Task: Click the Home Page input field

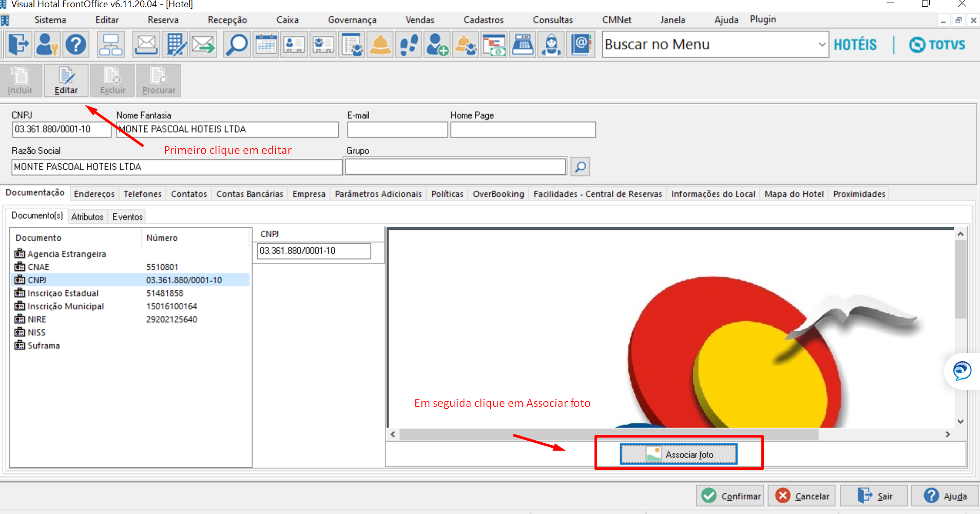Action: point(523,129)
